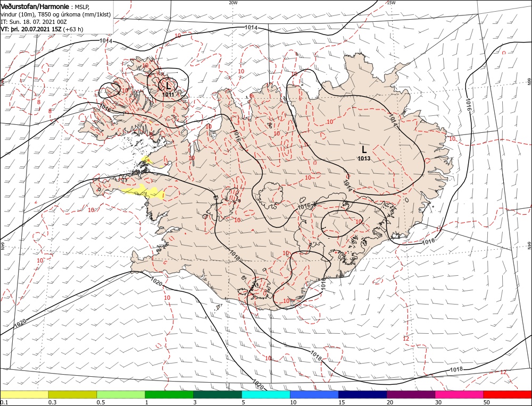
Task: Click the low pressure 'L' marked 1011
Action: tap(169, 84)
